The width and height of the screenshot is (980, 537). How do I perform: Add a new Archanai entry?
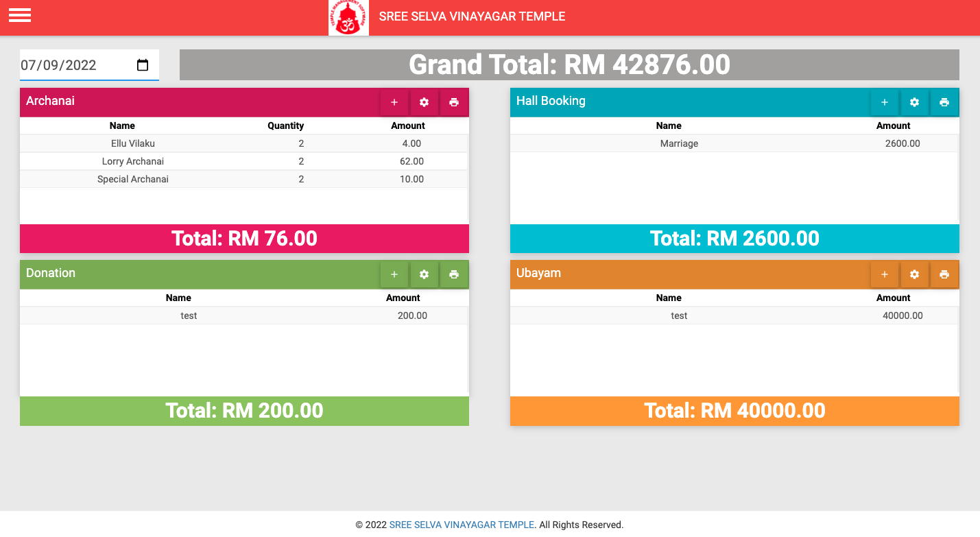394,102
